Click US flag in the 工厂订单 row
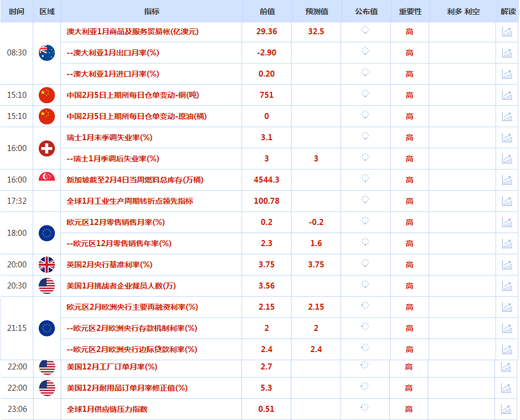The width and height of the screenshot is (520, 420). [47, 367]
